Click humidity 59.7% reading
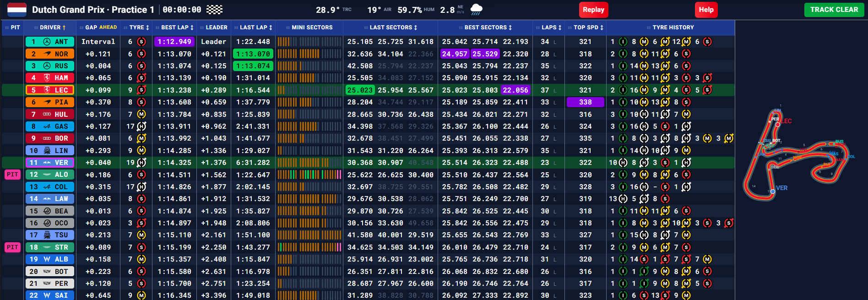 [x=416, y=10]
